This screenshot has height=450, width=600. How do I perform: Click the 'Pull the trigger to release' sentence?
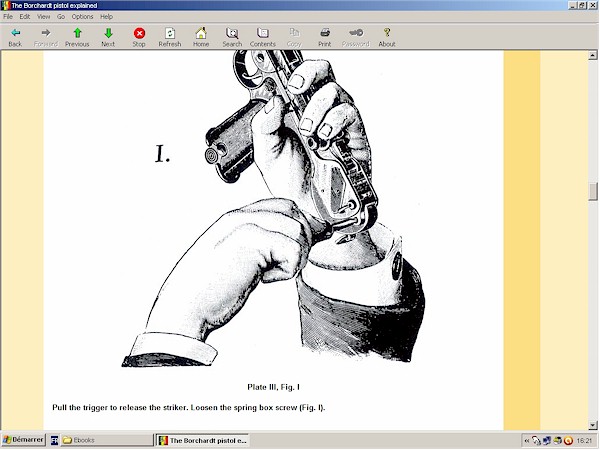(189, 408)
